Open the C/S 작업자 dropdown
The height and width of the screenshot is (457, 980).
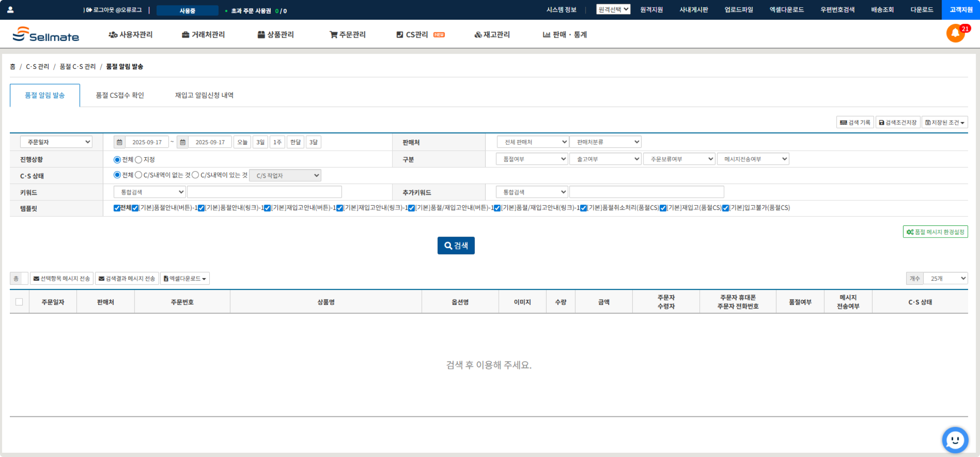[285, 175]
